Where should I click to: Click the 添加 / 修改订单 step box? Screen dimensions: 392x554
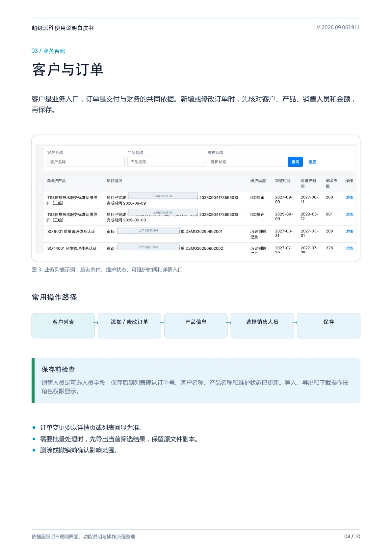point(129,325)
